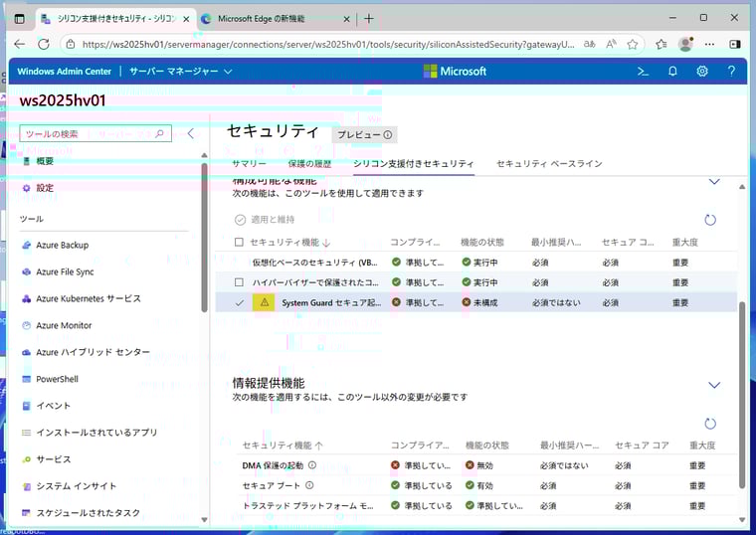Image resolution: width=756 pixels, height=535 pixels.
Task: Switch to セキュリティ ベースライン tab
Action: [x=549, y=164]
